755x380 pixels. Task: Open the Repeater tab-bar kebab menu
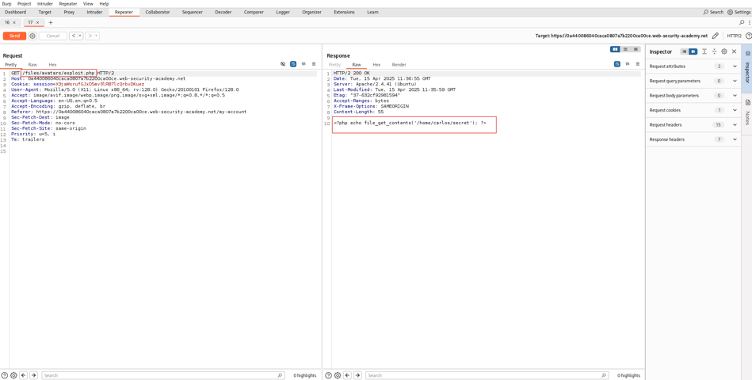tap(749, 23)
